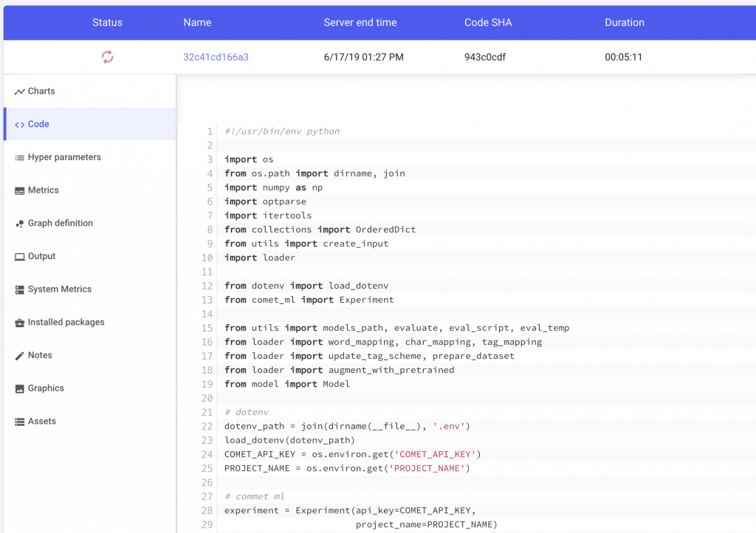Click the Duration column header
The width and height of the screenshot is (756, 533).
coord(625,22)
